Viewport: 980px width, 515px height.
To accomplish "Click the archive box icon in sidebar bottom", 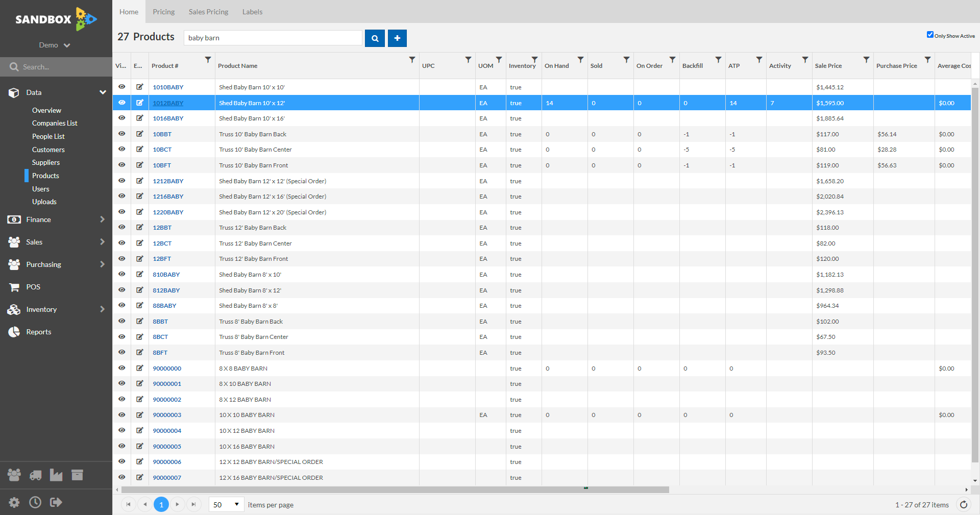I will tap(77, 475).
